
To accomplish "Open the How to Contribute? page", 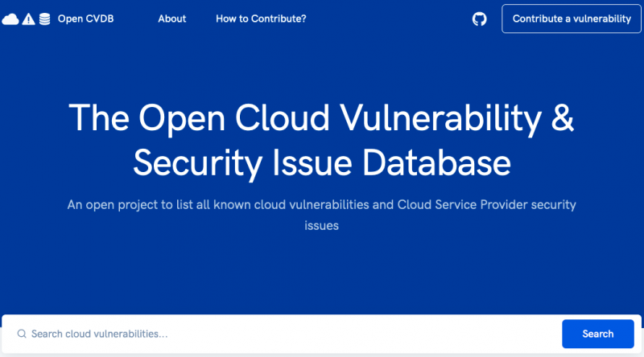I will pos(261,18).
